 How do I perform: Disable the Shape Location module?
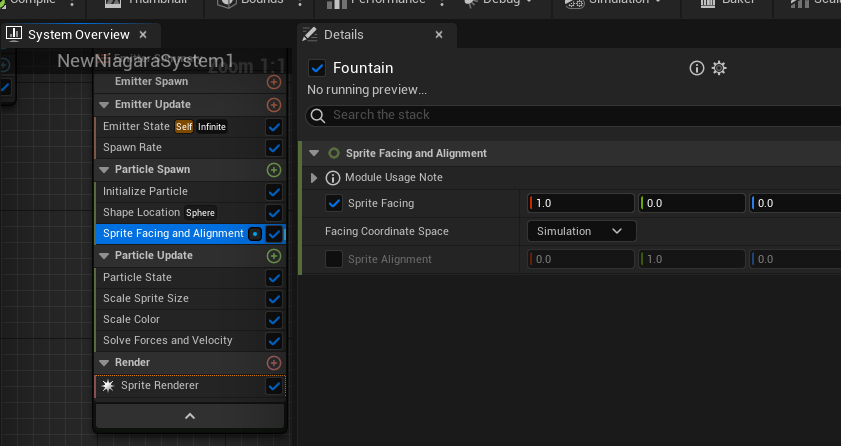(274, 213)
